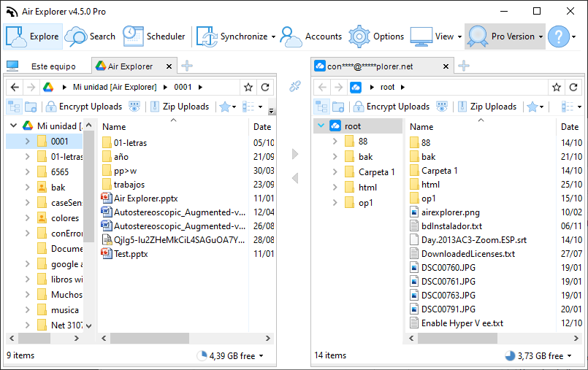Viewport: 588px width, 370px height.
Task: Select the trabajos folder in list
Action: [129, 185]
